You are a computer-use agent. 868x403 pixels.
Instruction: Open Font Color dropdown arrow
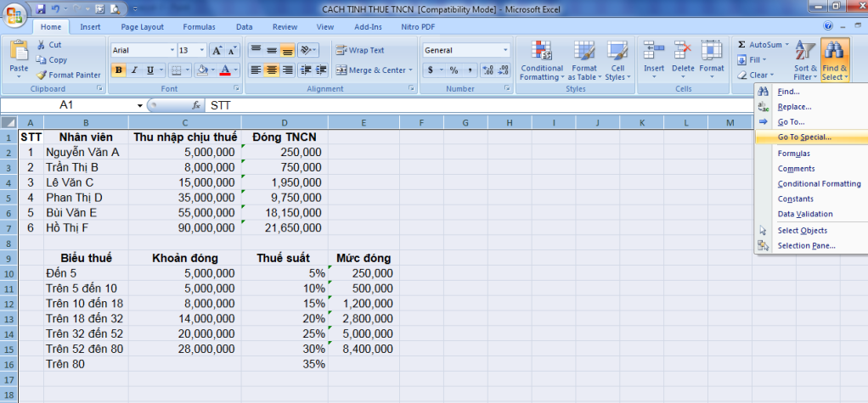(235, 70)
